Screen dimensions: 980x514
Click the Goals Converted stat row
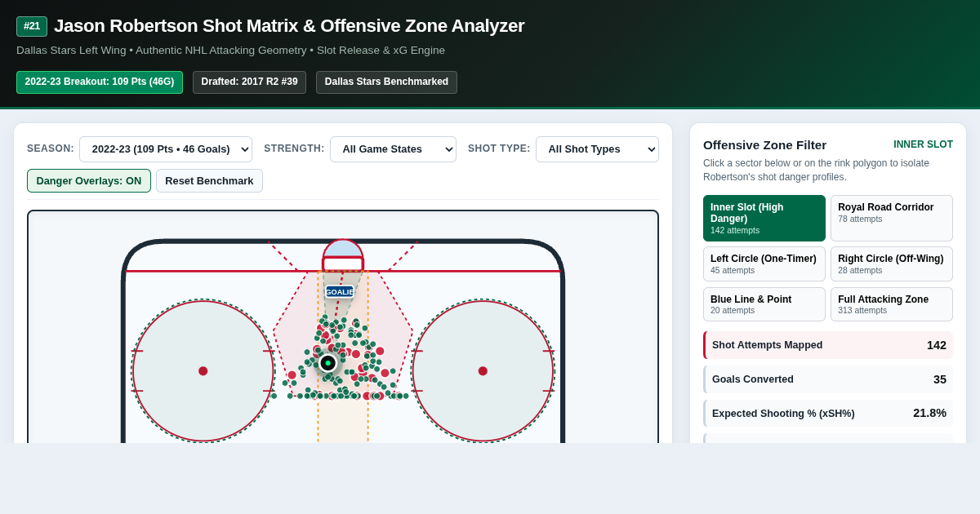828,379
